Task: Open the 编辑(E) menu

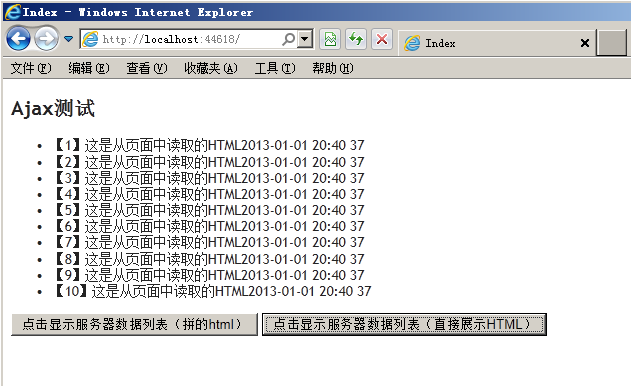Action: point(89,68)
